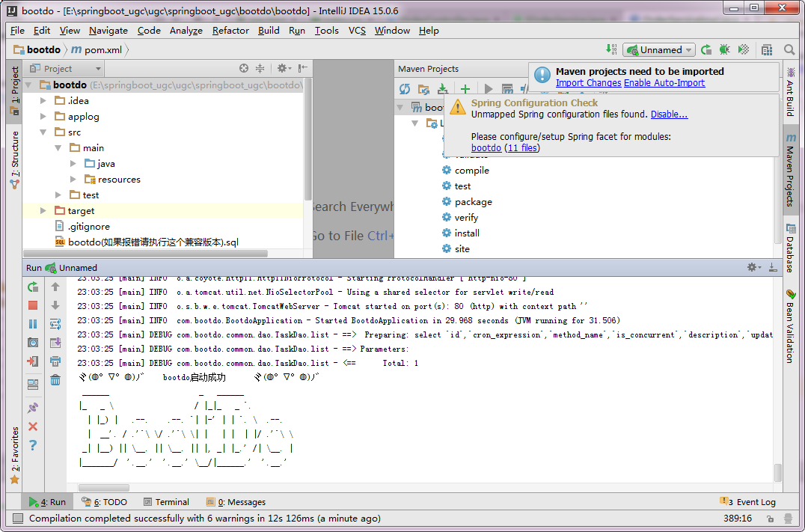Open the Unnamed run configuration dropdown
Image resolution: width=805 pixels, height=532 pixels.
pyautogui.click(x=659, y=50)
